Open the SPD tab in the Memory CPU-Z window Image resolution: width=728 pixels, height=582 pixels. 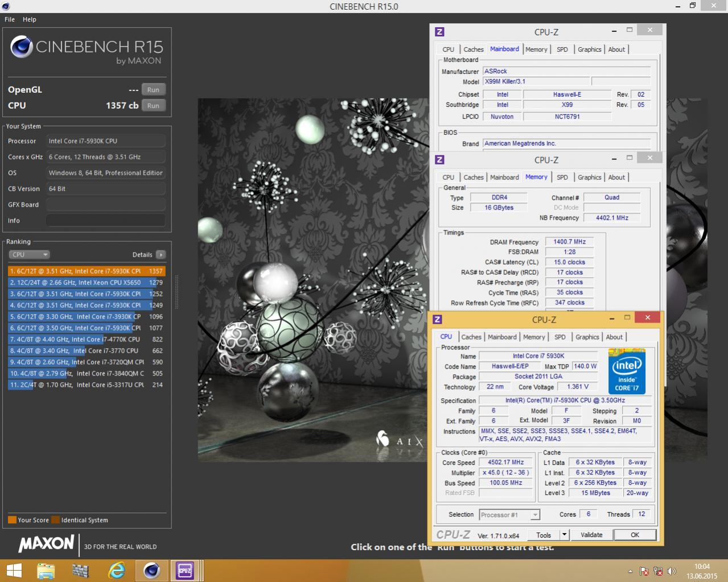click(x=562, y=178)
